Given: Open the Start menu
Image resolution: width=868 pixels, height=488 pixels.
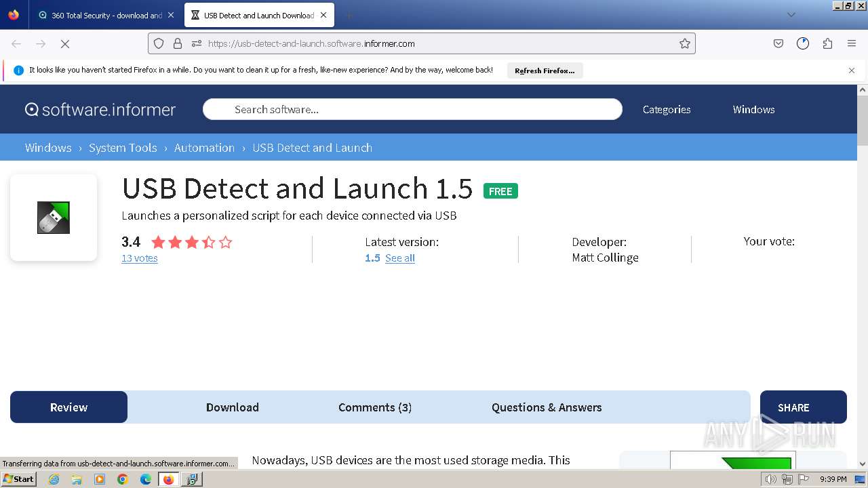Looking at the screenshot, I should [18, 479].
